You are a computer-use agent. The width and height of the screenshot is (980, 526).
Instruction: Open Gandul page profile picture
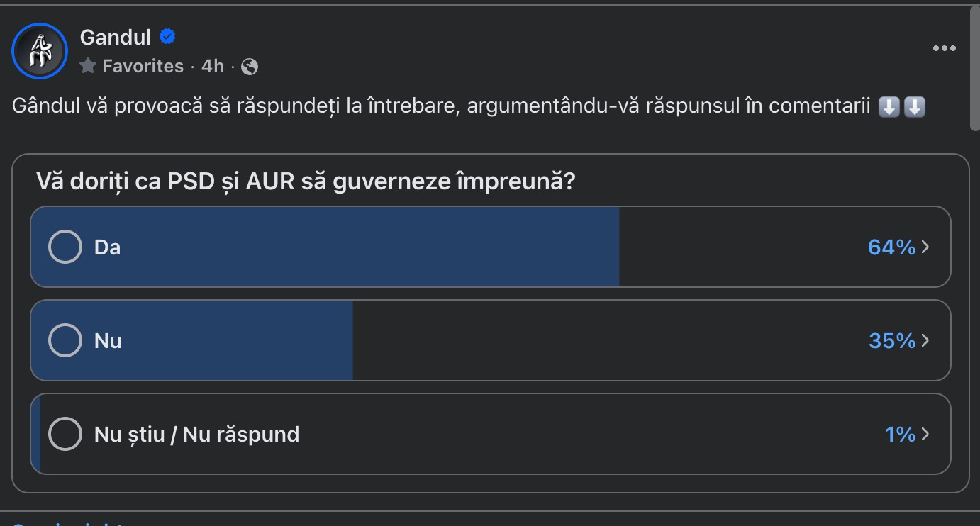coord(40,51)
